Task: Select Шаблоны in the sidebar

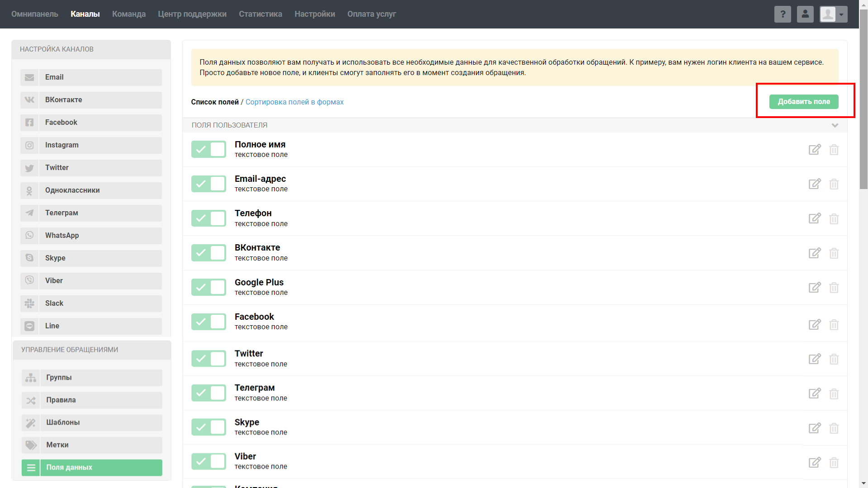Action: coord(92,422)
